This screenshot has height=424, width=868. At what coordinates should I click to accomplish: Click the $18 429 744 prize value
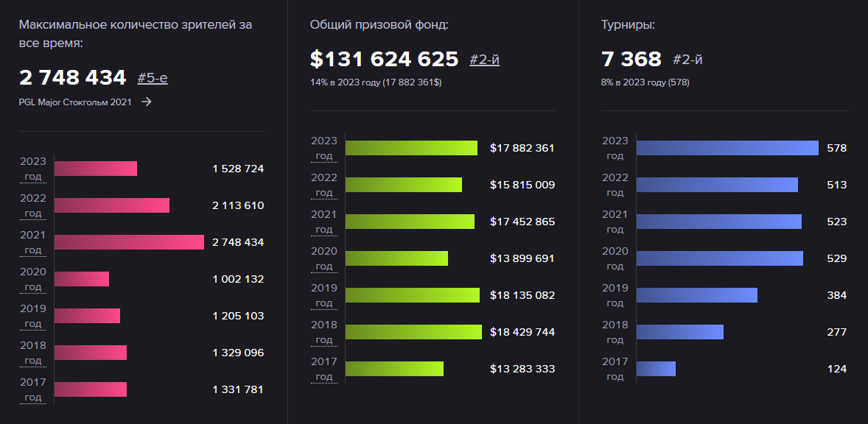coord(522,332)
